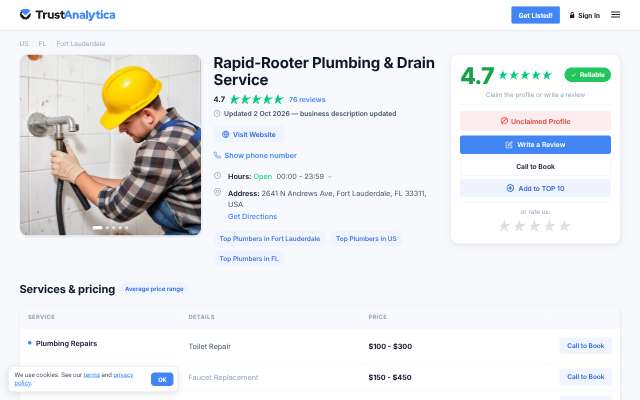Go to the Fort Lauderdale breadcrumb
Image resolution: width=640 pixels, height=400 pixels.
click(81, 43)
